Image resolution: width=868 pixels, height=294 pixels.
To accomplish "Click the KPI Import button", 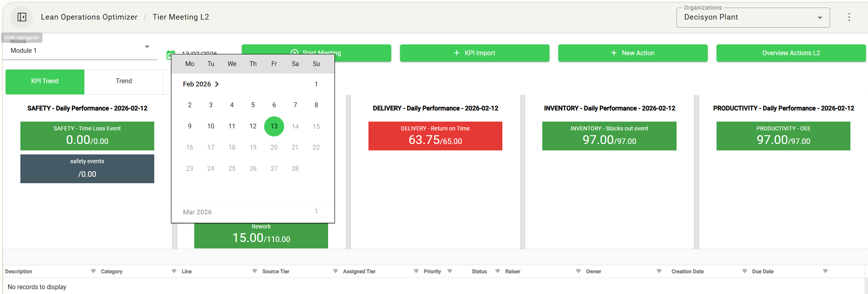I will [x=474, y=53].
